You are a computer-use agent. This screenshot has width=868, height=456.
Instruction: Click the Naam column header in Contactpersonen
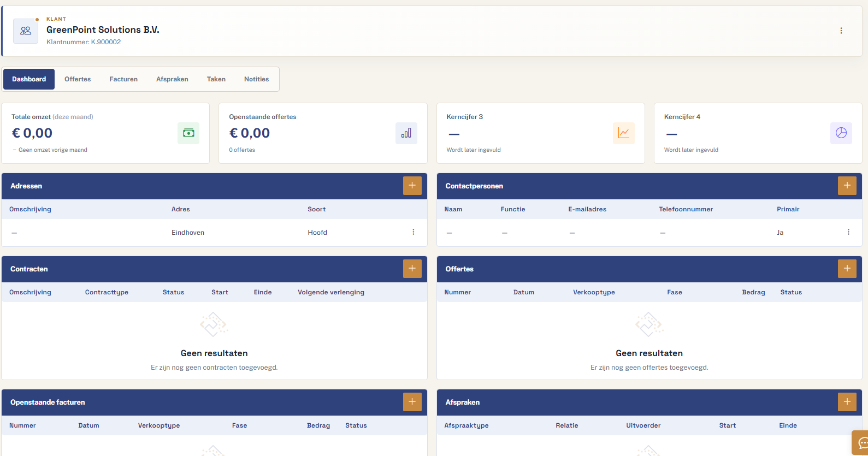453,209
